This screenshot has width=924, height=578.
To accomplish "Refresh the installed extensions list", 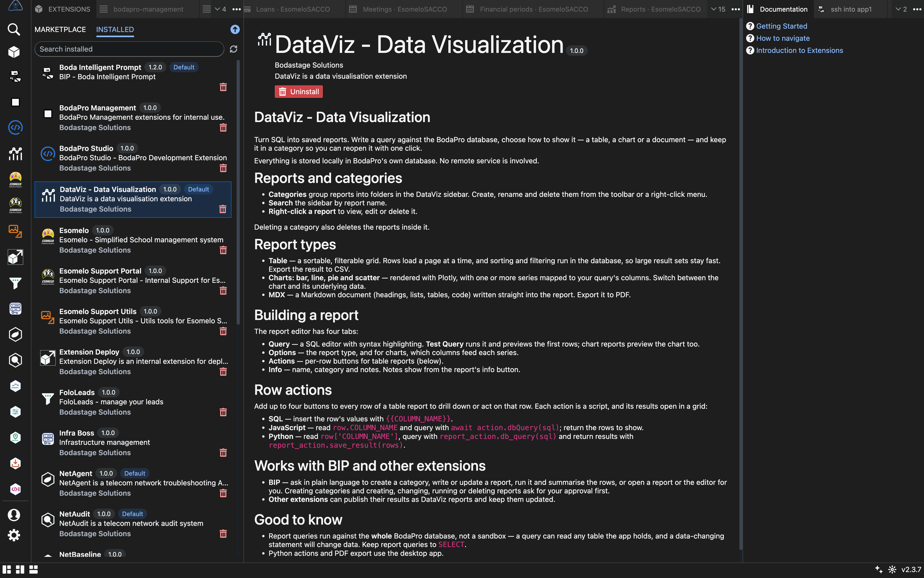I will tap(234, 49).
